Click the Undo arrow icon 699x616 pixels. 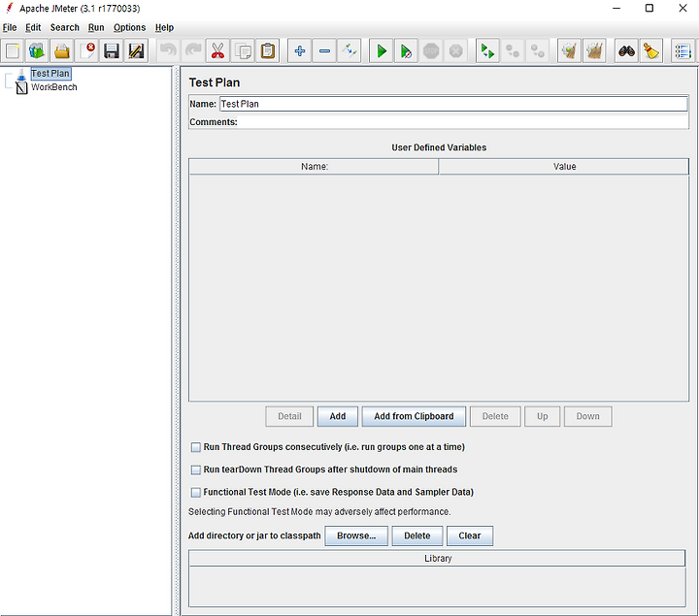click(x=168, y=50)
